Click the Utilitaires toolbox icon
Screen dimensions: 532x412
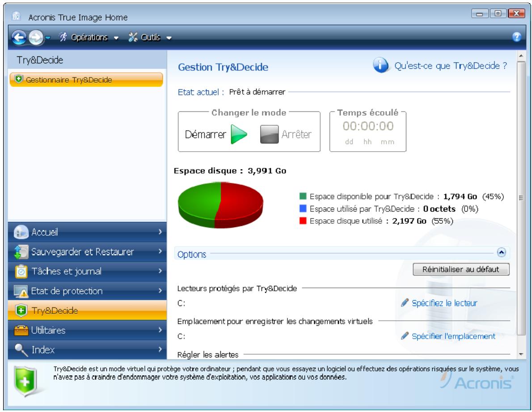pyautogui.click(x=21, y=330)
